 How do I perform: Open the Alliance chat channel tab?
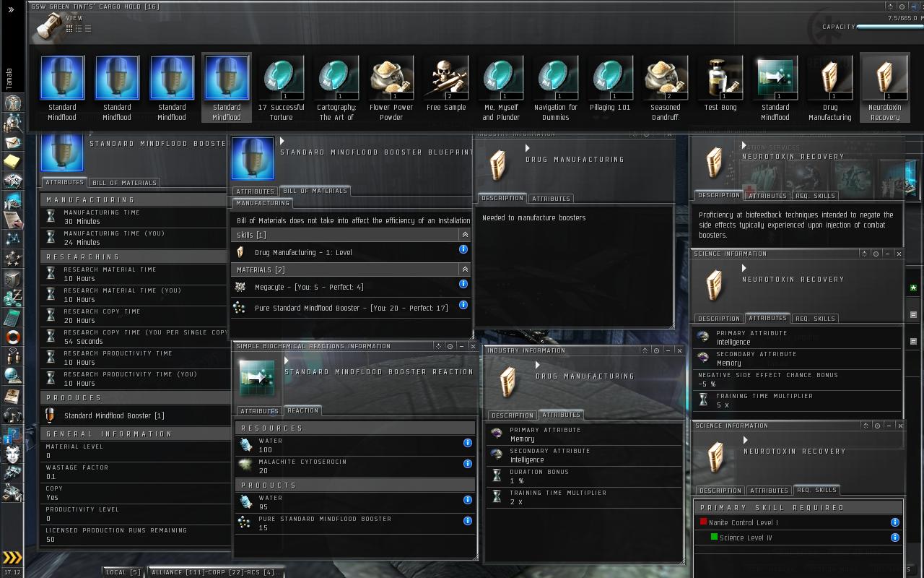tap(214, 572)
